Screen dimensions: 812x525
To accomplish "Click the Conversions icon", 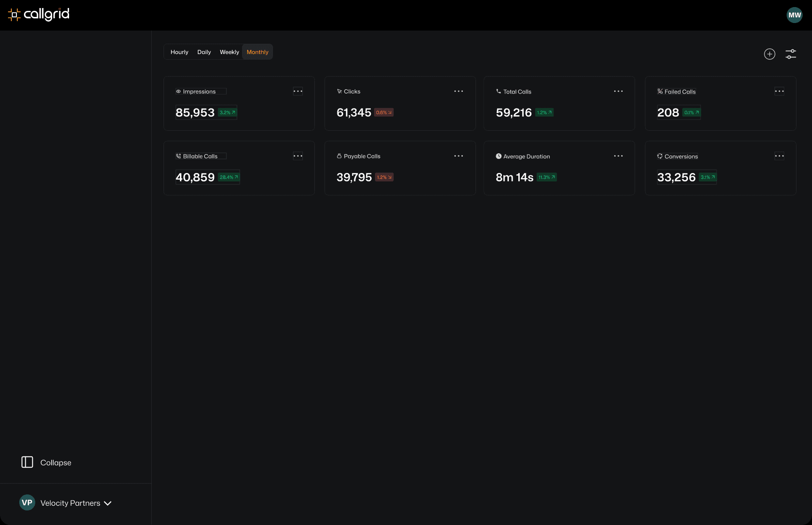I will tap(660, 156).
